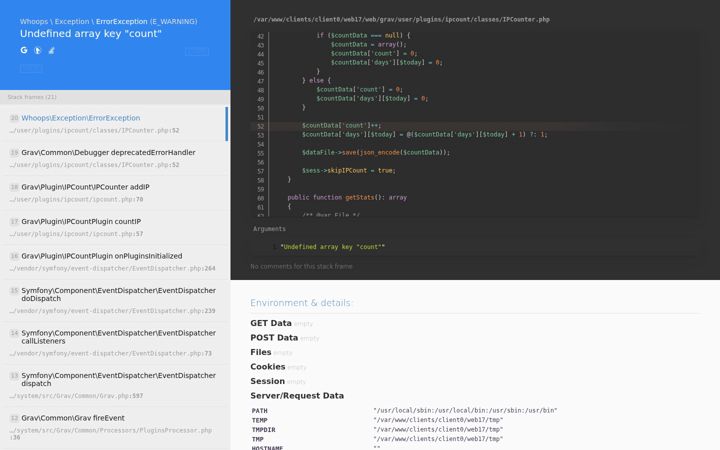The image size is (720, 450).
Task: Click code line 57 skipIPCount = true
Action: (x=348, y=170)
